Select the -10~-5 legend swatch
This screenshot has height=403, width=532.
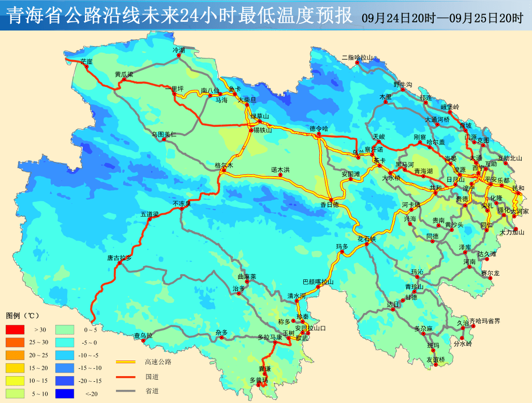[65, 355]
